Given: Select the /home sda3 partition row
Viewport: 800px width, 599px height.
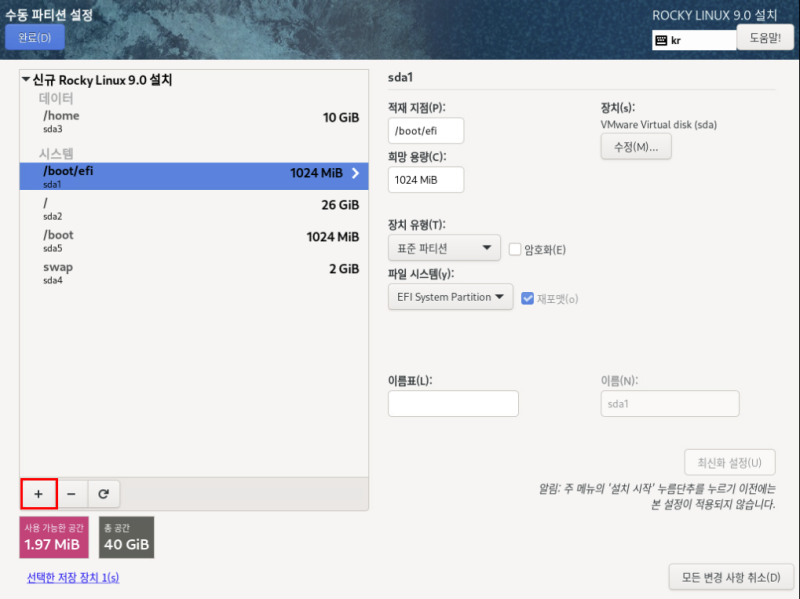Looking at the screenshot, I should pos(194,121).
